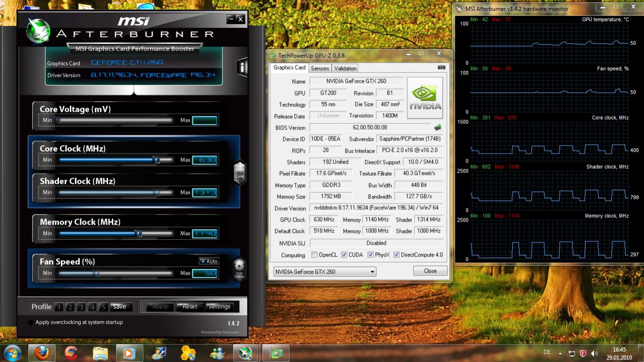Click the red security shield tray icon
This screenshot has height=362, width=644.
pyautogui.click(x=583, y=353)
